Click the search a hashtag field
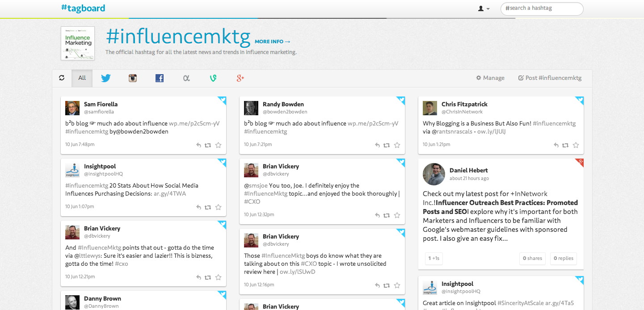Screen dimensions: 644x310 pos(542,8)
